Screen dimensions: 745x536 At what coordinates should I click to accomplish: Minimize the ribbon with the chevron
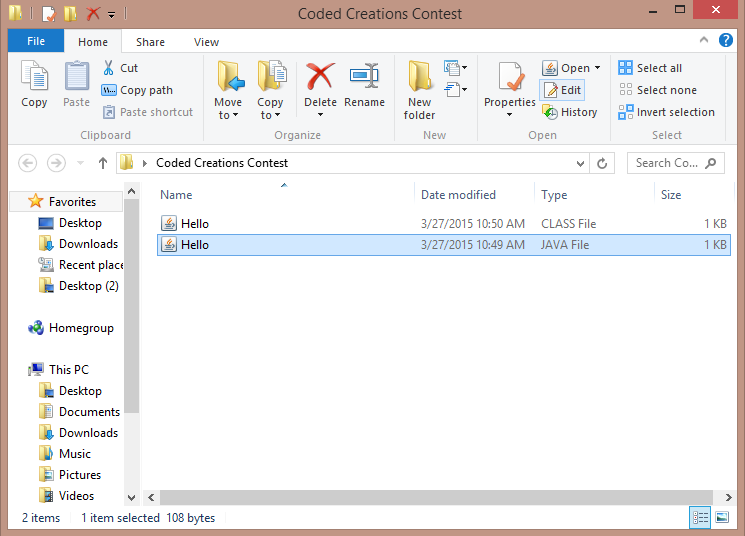704,40
